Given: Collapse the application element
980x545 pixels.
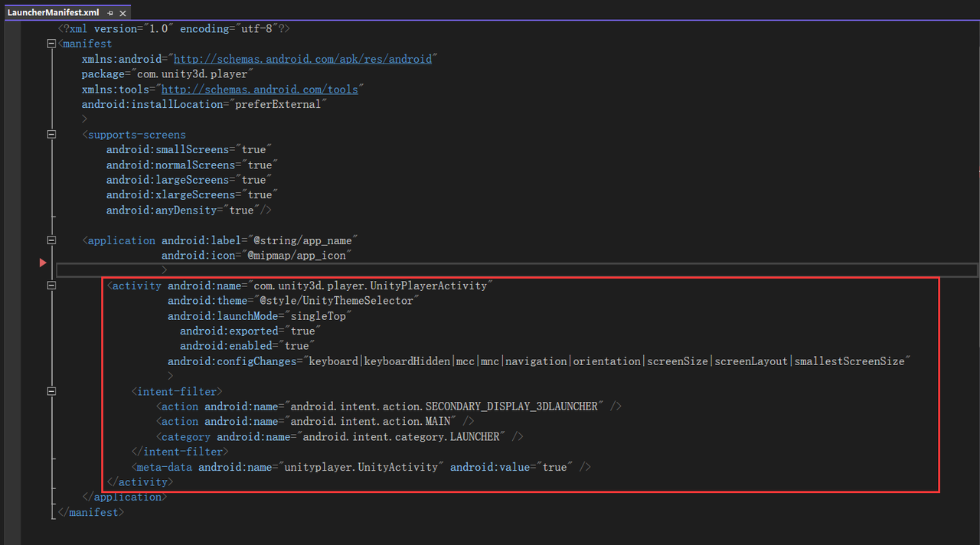Looking at the screenshot, I should pos(51,240).
